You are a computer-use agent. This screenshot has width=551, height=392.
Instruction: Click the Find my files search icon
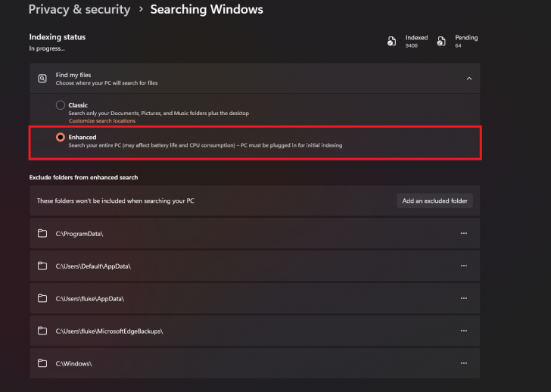43,78
